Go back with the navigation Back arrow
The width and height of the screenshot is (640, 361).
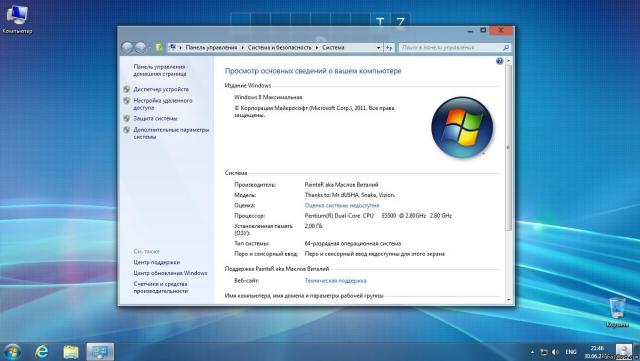pyautogui.click(x=127, y=47)
